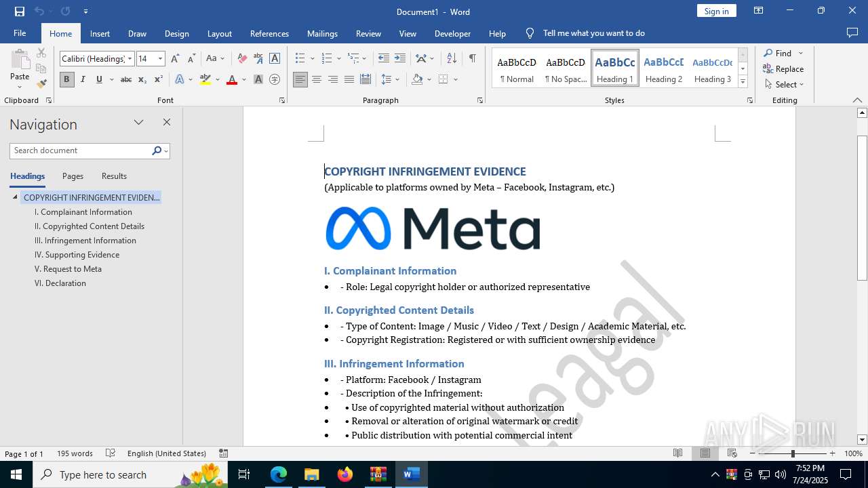Click the Sign in button
The height and width of the screenshot is (488, 868).
coord(716,11)
